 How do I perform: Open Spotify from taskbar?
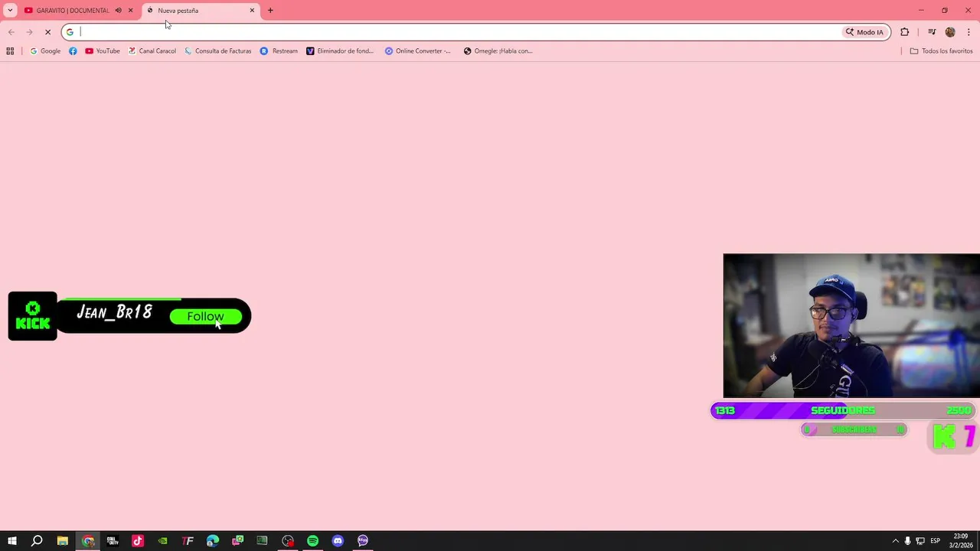312,541
